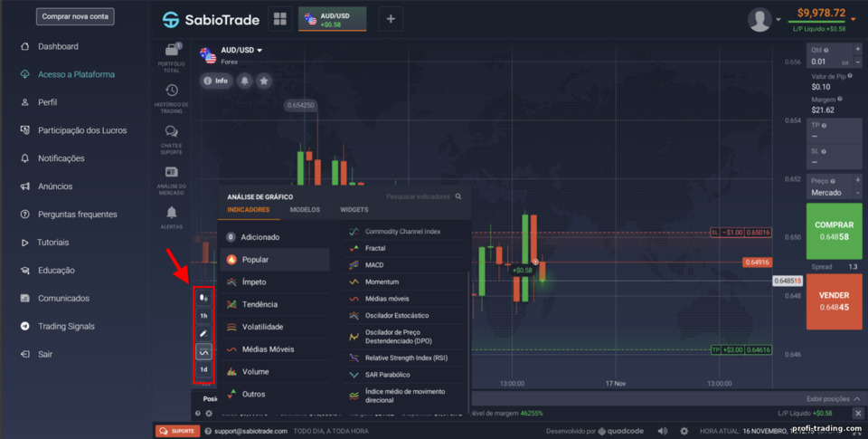Open settings gear in bottom status bar
The image size is (868, 439).
(x=684, y=431)
